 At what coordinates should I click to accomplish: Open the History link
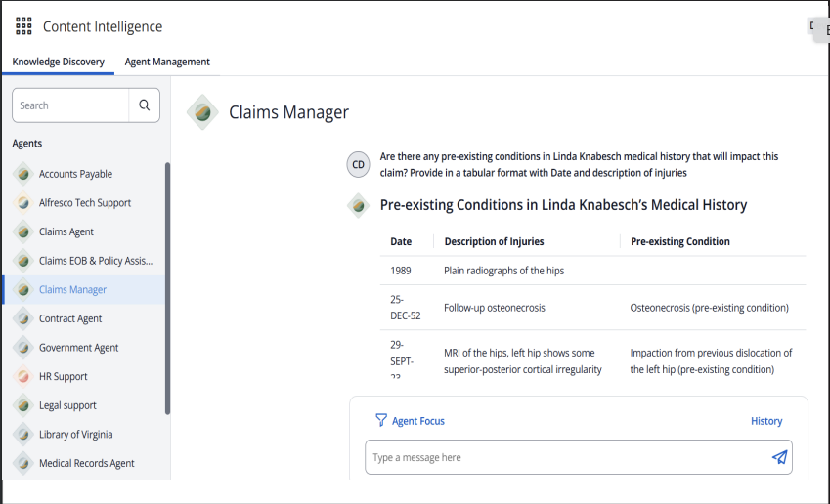(x=765, y=421)
